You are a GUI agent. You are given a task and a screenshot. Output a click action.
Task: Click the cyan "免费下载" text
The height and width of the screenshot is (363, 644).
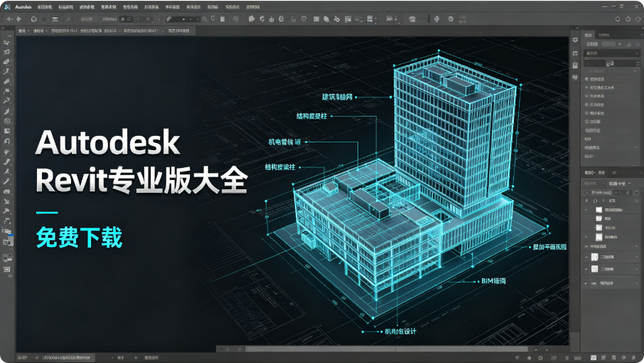pos(80,237)
